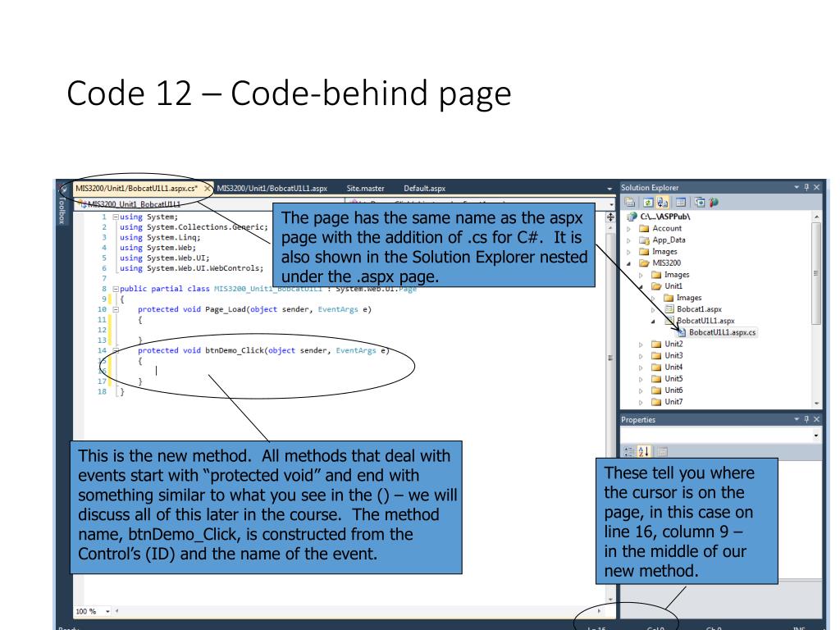The height and width of the screenshot is (630, 840).
Task: Switch to MIS3200/Unit1/BobcatU1L1.aspx tab
Action: click(x=272, y=189)
